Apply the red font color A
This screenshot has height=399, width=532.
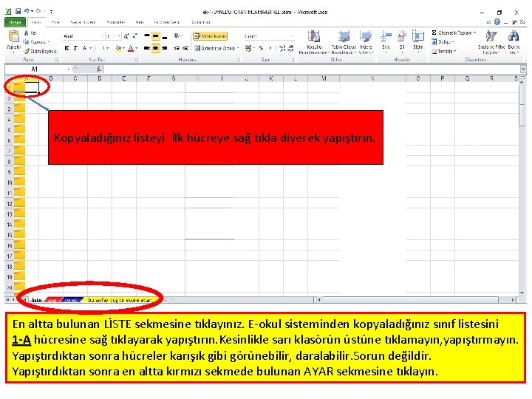click(131, 48)
